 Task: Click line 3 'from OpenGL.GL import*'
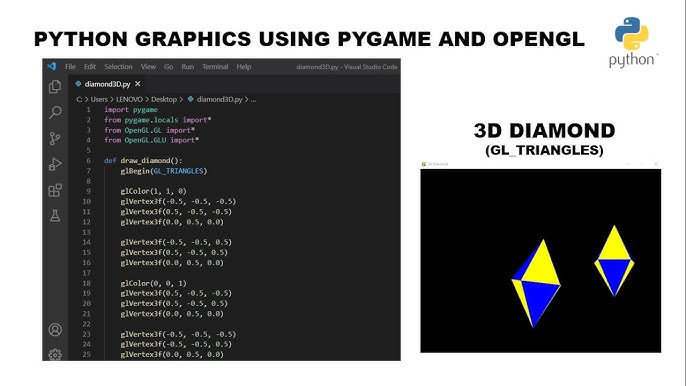(149, 130)
